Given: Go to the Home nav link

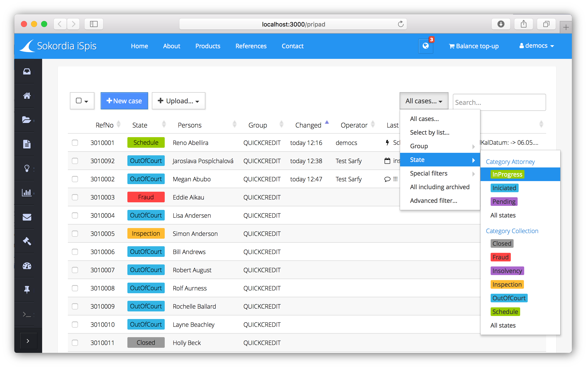Looking at the screenshot, I should [x=139, y=46].
